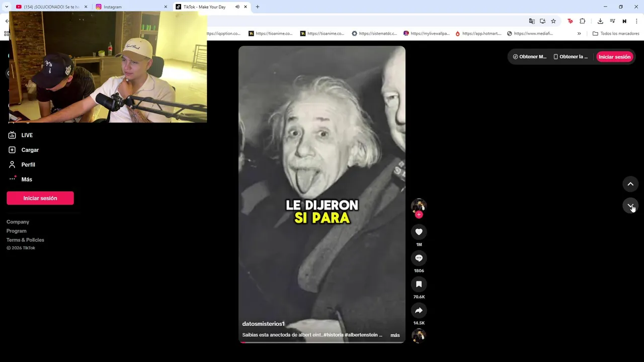Like the Einstein video with heart icon
This screenshot has height=362, width=644.
pyautogui.click(x=419, y=232)
